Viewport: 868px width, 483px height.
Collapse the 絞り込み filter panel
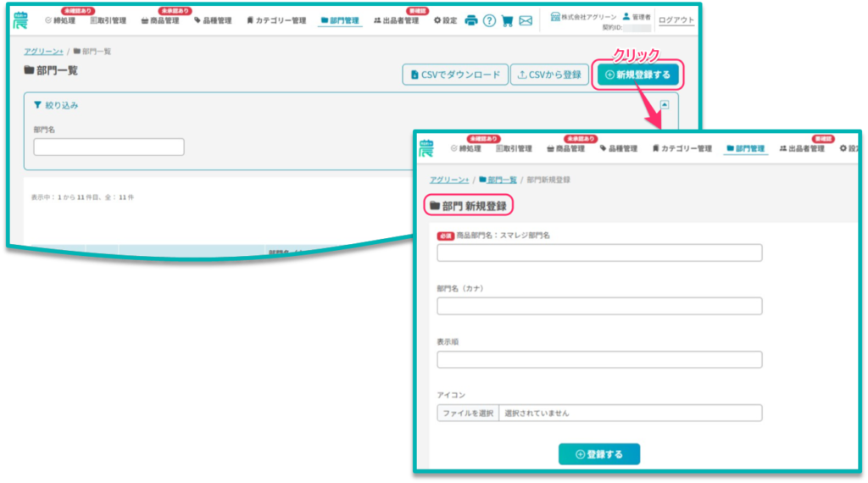tap(665, 105)
